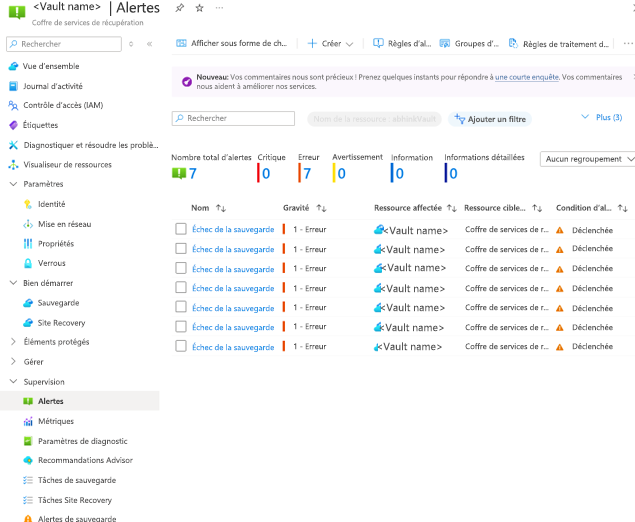The width and height of the screenshot is (635, 522).
Task: Open toolbar overflow ellipsis after Règles de traitement
Action: (x=628, y=44)
